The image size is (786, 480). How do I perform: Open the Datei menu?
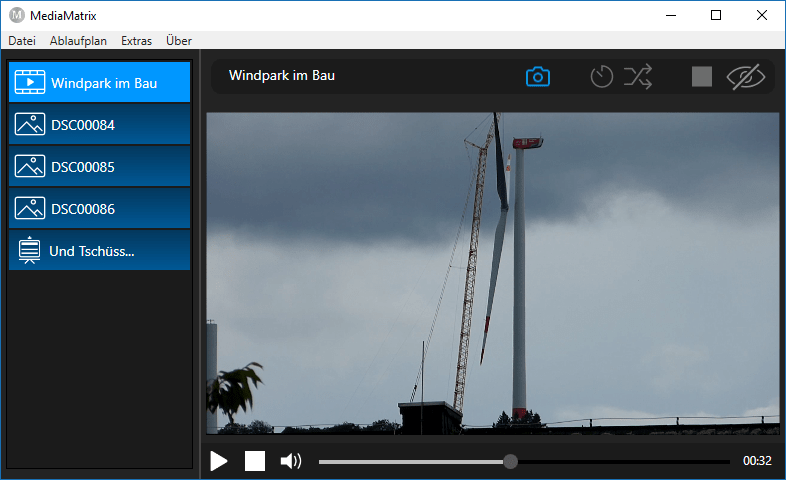point(21,41)
